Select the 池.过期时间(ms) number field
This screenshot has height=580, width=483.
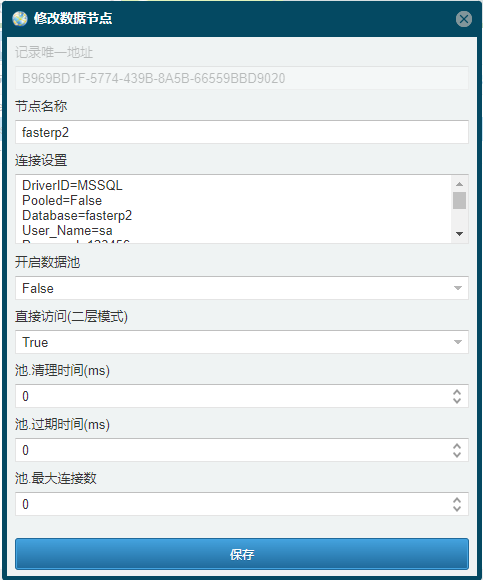(x=233, y=450)
